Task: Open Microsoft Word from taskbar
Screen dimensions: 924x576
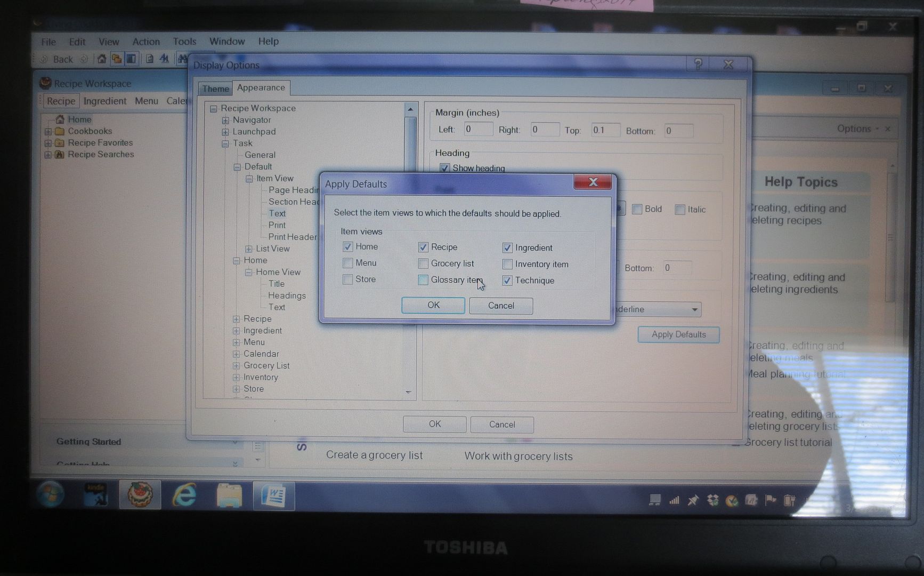Action: [x=273, y=495]
